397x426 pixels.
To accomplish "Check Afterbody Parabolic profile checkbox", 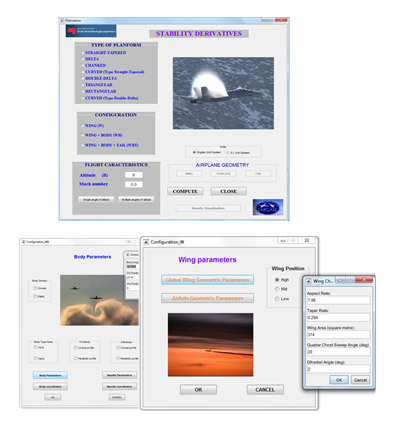I will (x=118, y=358).
